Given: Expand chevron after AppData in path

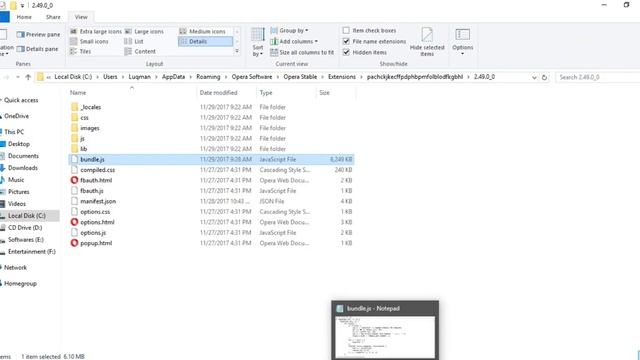Looking at the screenshot, I should [191, 77].
